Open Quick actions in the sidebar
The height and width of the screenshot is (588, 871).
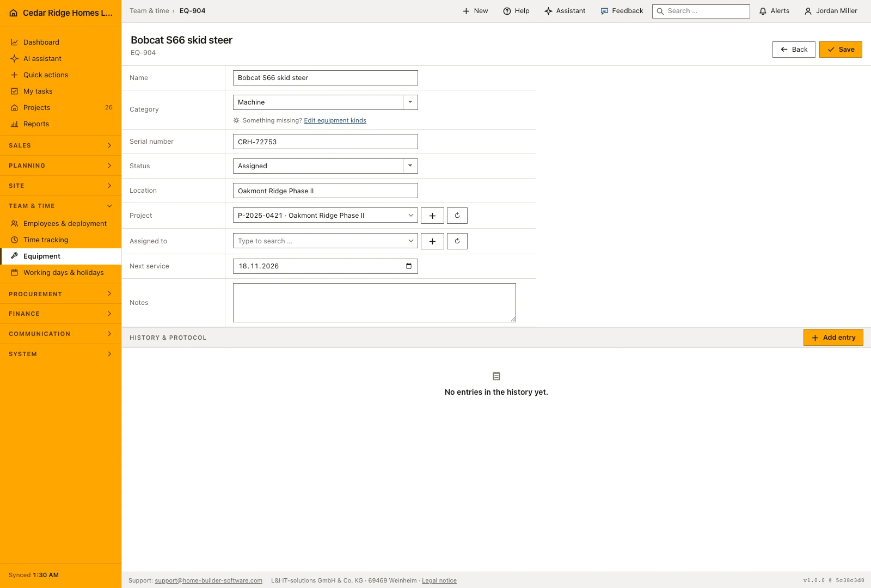(x=61, y=75)
